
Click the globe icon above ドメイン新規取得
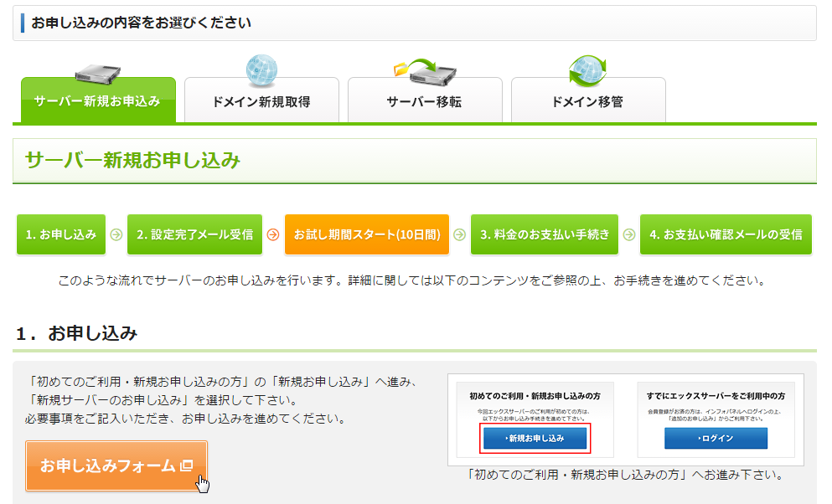pos(261,71)
